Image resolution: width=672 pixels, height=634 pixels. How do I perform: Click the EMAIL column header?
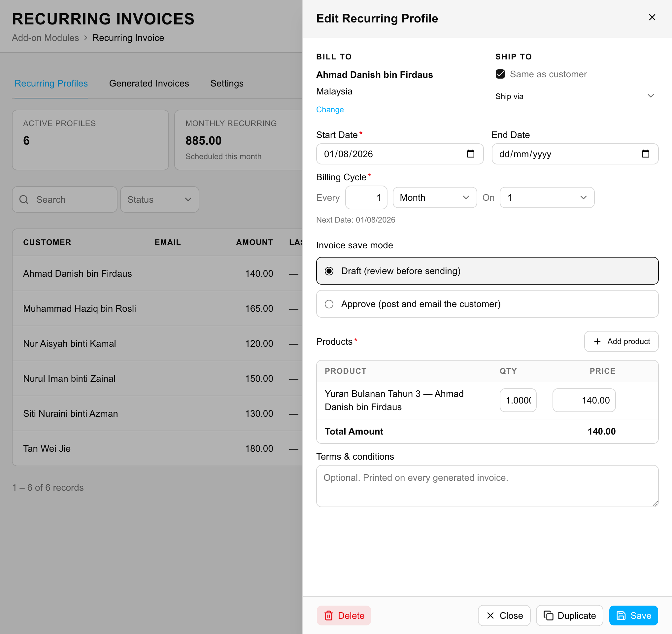[168, 242]
